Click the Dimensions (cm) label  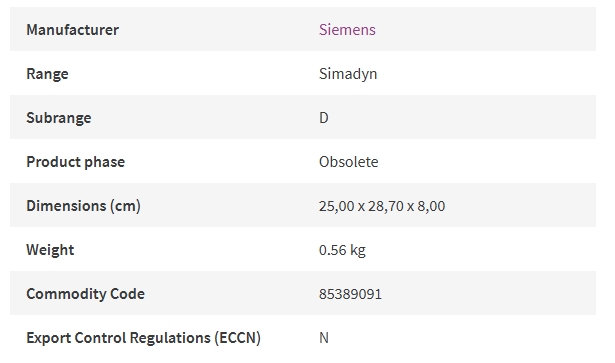point(84,206)
